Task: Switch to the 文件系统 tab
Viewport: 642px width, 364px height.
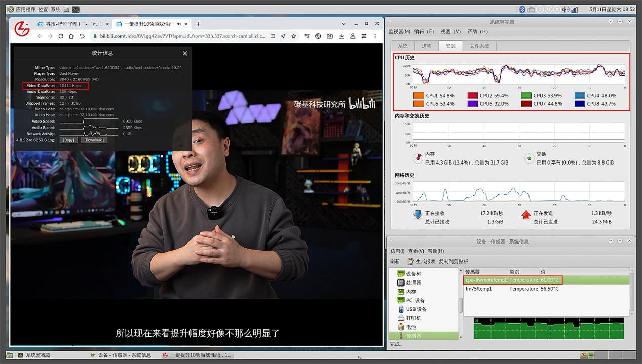Action: [479, 46]
